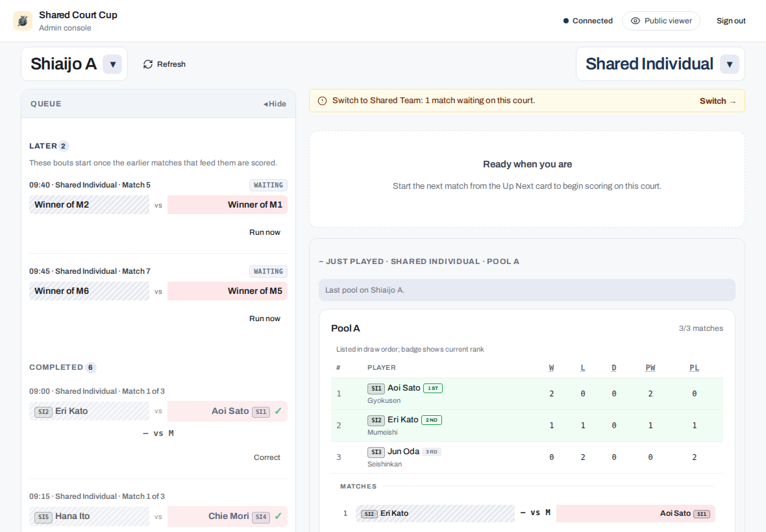Image resolution: width=766 pixels, height=532 pixels.
Task: Click the eye icon in Public viewer
Action: 635,21
